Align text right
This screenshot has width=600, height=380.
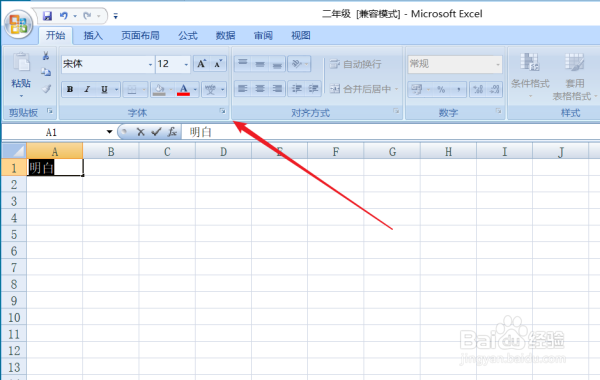277,89
